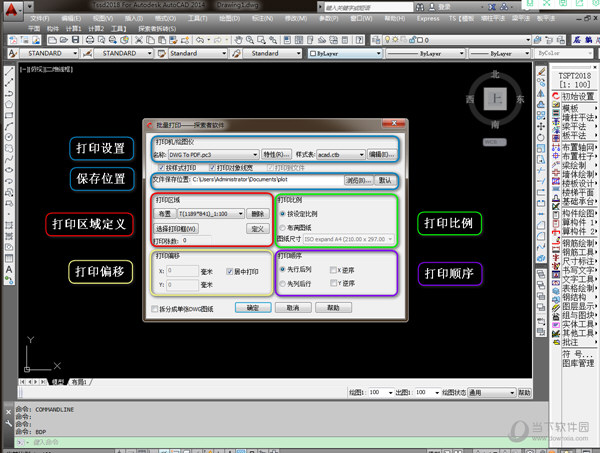Switch to the 布局1 layout tab

click(x=80, y=382)
